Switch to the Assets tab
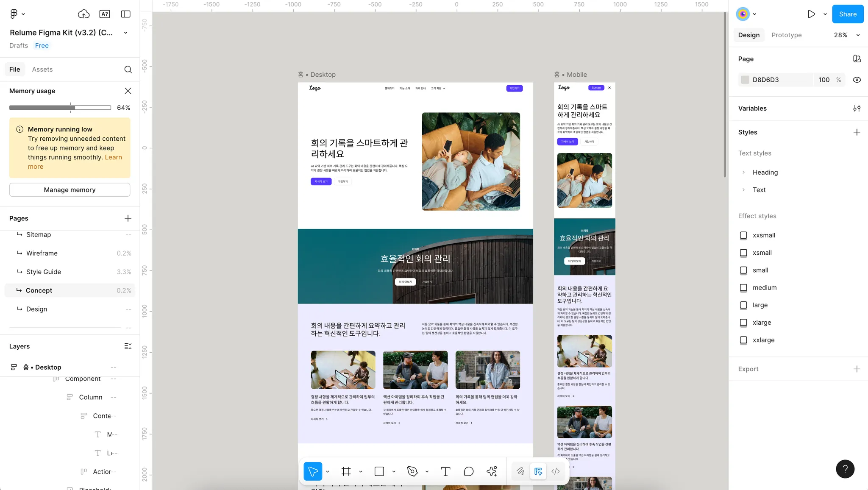 coord(42,69)
